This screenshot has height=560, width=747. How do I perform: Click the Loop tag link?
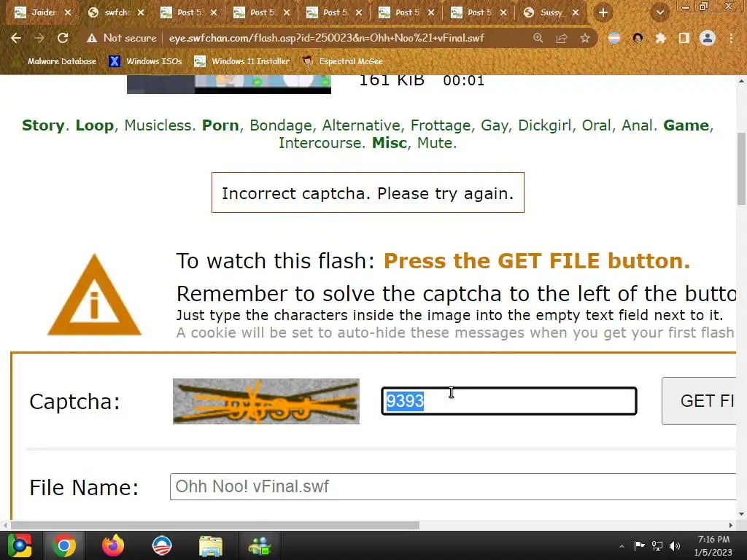[x=95, y=125]
